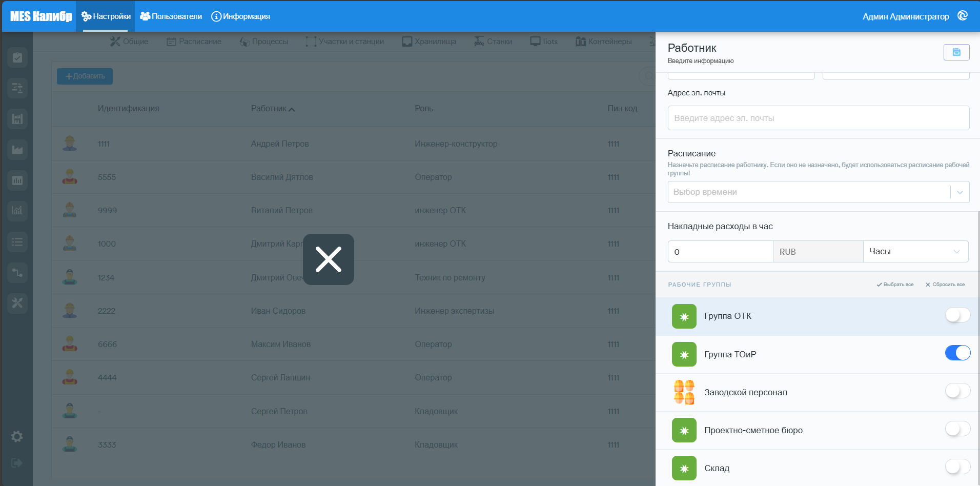Open the line graph sidebar icon
The height and width of the screenshot is (486, 980).
17,211
